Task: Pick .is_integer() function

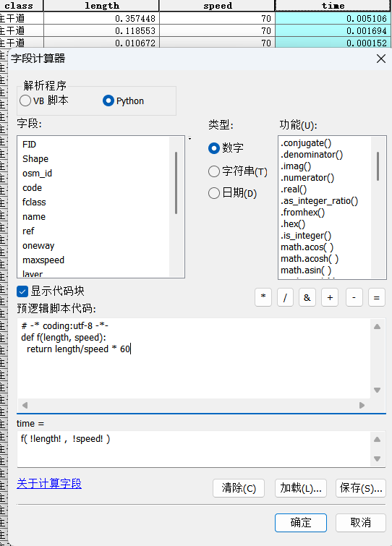Action: (306, 235)
